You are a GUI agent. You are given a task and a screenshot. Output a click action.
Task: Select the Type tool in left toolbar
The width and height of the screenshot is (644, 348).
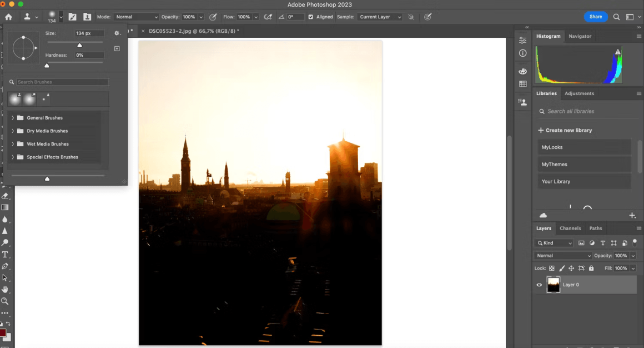(x=5, y=255)
